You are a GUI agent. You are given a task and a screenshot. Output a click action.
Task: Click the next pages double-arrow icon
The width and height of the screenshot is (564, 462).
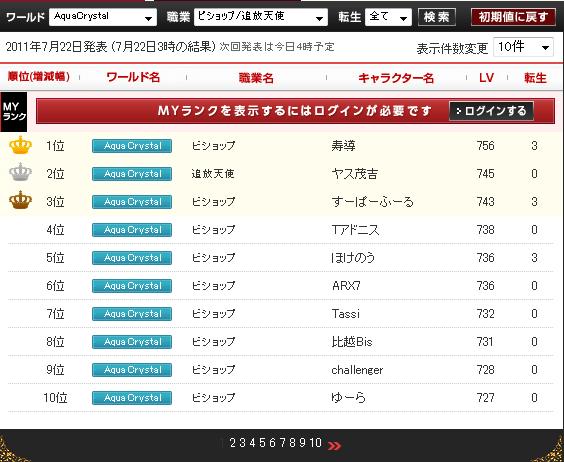pyautogui.click(x=335, y=446)
